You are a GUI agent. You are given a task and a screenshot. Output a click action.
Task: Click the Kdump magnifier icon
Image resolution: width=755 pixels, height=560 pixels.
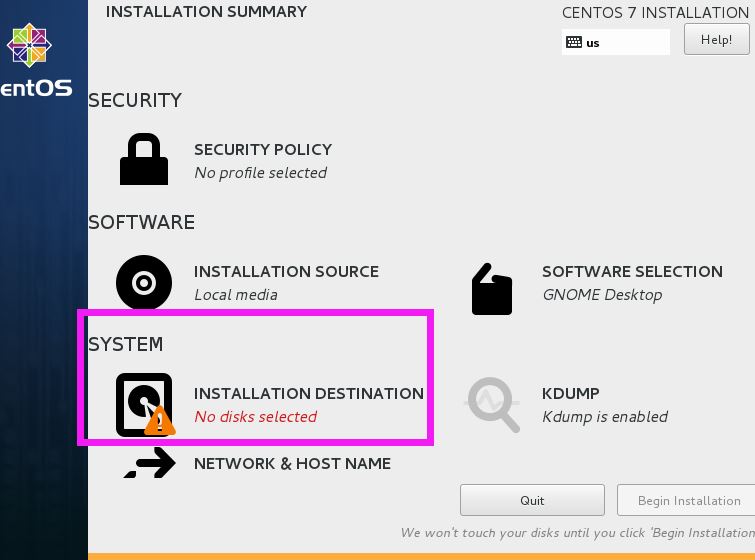pos(492,404)
